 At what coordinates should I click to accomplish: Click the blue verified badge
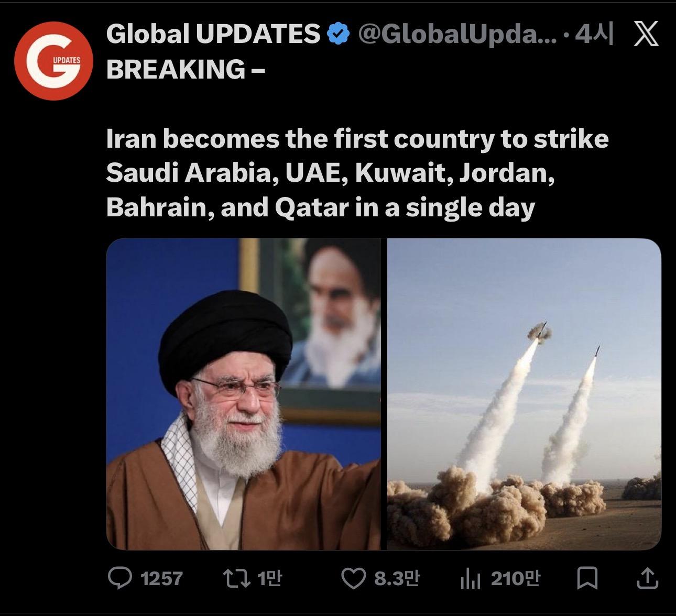[338, 35]
